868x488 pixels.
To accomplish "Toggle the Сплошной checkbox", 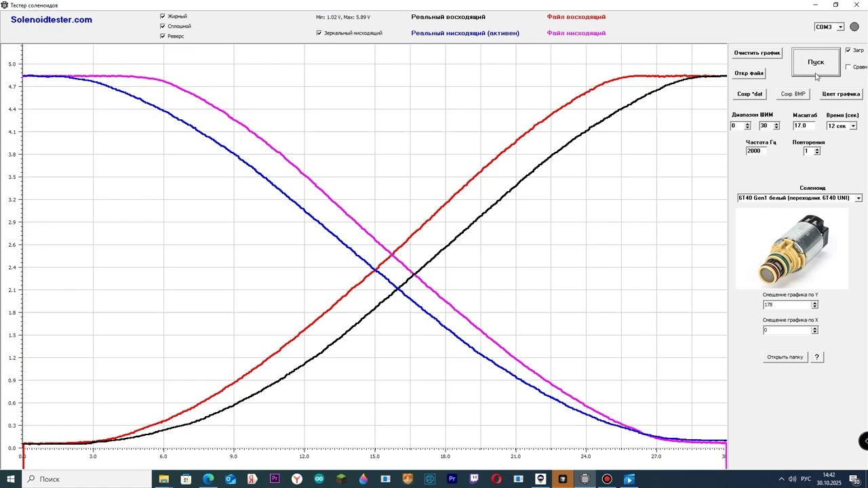I will [163, 26].
